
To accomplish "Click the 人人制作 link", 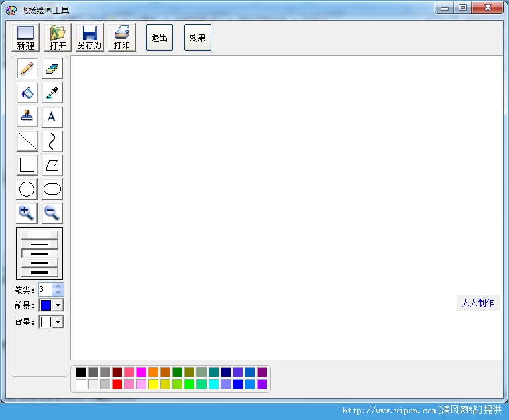I will [478, 303].
